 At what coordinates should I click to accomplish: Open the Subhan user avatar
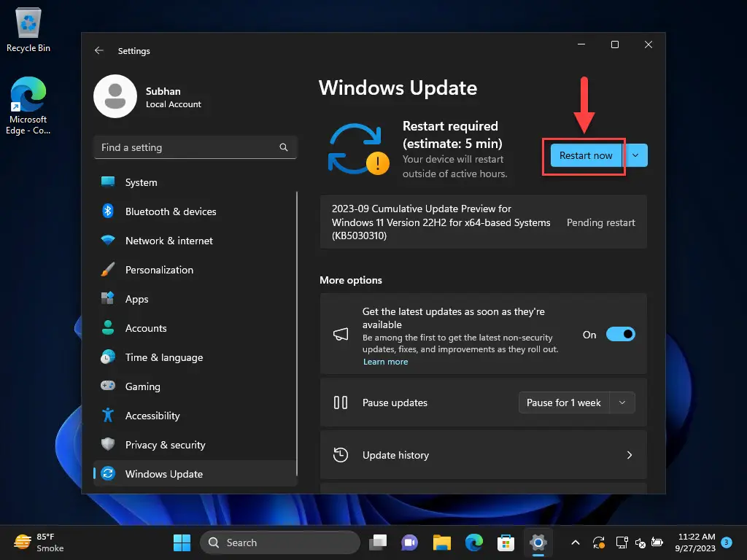pyautogui.click(x=115, y=96)
